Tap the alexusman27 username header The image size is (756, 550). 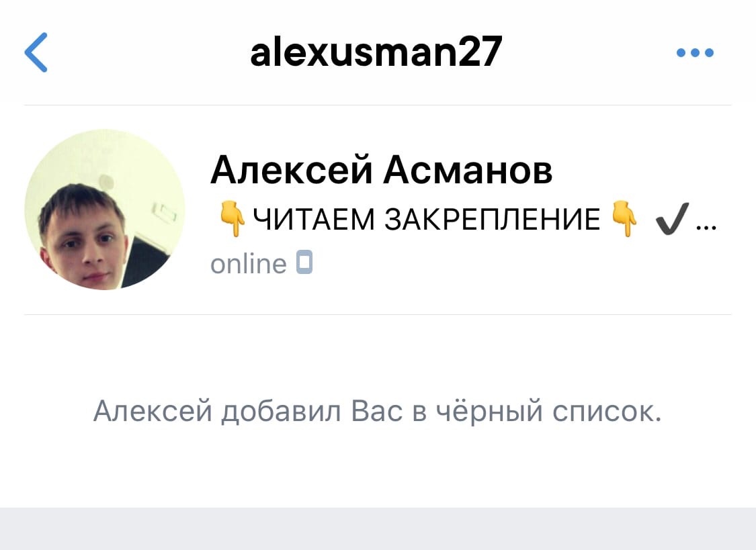(x=376, y=52)
